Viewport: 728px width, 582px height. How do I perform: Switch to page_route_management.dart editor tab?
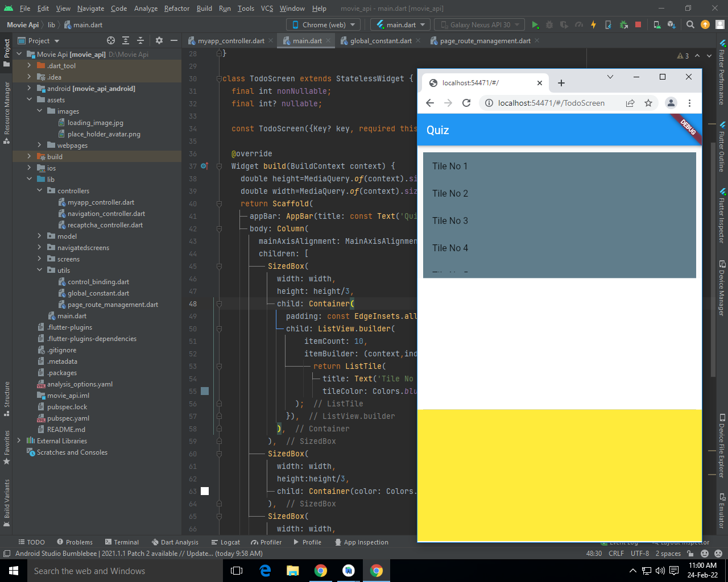pyautogui.click(x=485, y=40)
